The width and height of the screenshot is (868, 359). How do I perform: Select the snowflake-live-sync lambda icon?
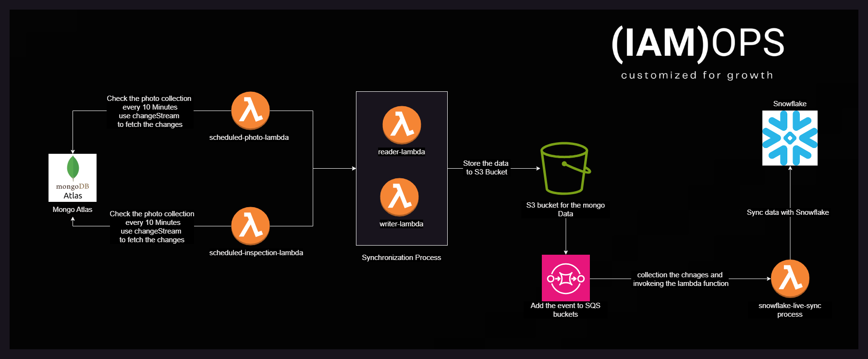tap(790, 279)
